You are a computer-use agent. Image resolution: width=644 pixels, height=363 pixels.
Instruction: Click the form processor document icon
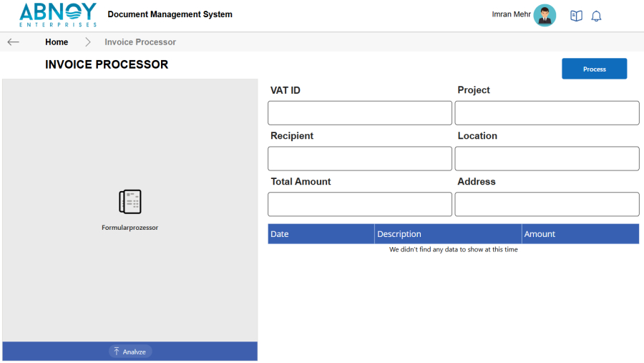tap(130, 202)
